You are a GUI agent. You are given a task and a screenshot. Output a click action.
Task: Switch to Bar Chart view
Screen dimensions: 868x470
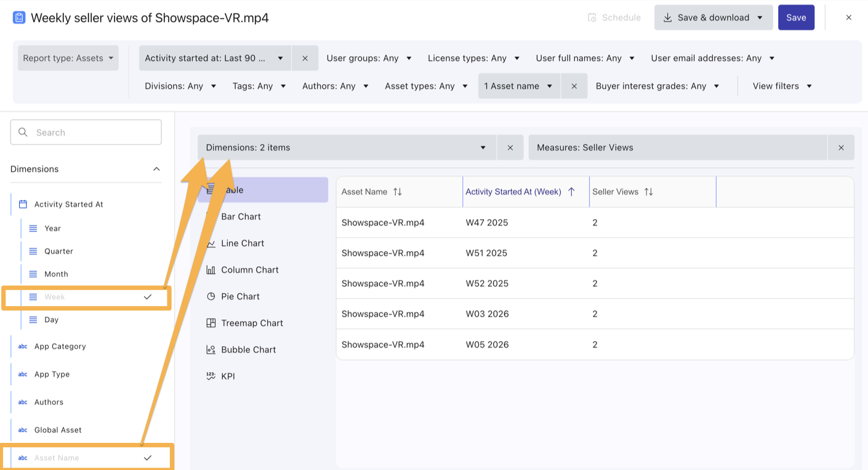tap(241, 217)
